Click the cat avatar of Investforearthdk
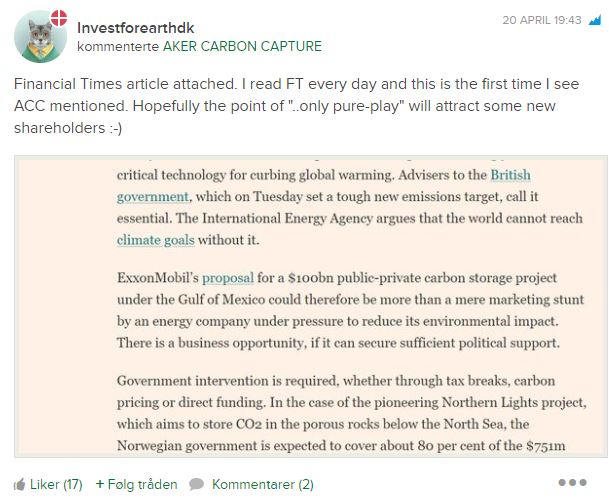This screenshot has height=499, width=609. tap(38, 38)
